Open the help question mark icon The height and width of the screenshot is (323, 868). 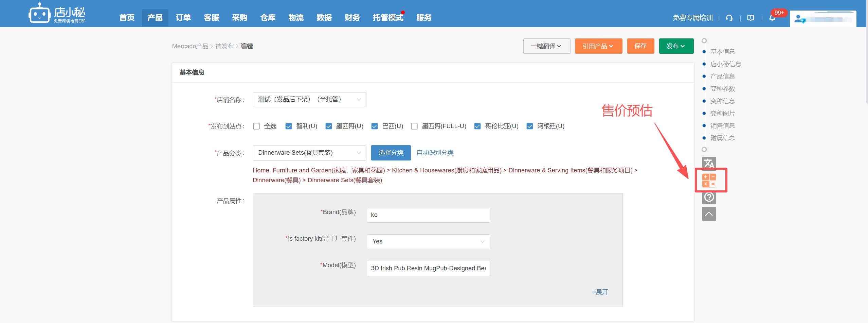coord(709,197)
